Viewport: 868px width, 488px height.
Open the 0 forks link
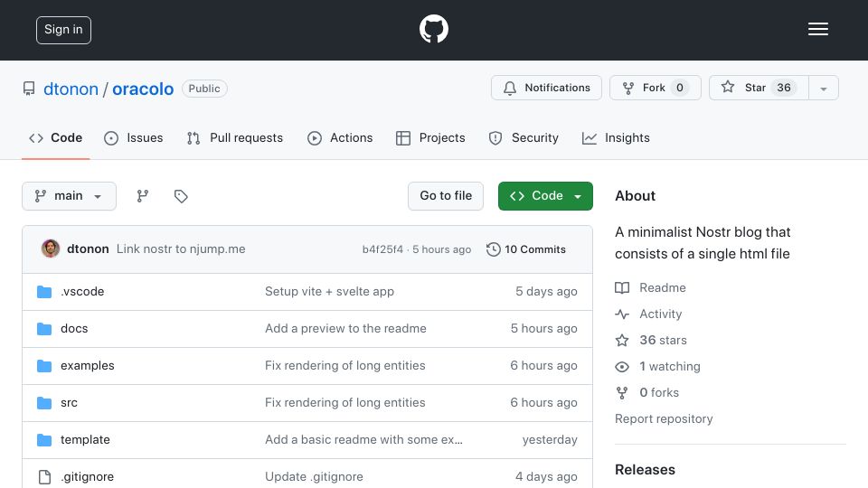click(x=659, y=393)
